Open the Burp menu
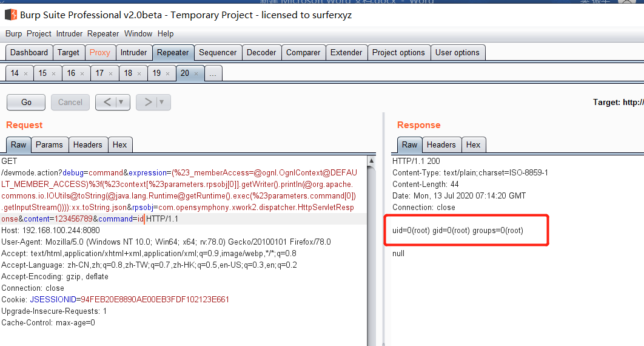This screenshot has width=644, height=346. pyautogui.click(x=13, y=34)
